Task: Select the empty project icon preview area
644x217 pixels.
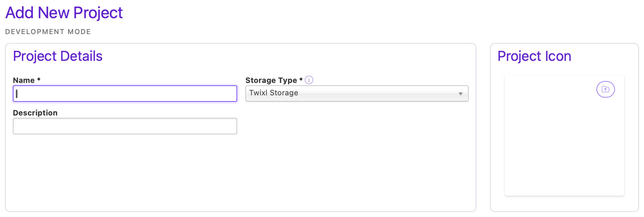Action: (x=564, y=135)
